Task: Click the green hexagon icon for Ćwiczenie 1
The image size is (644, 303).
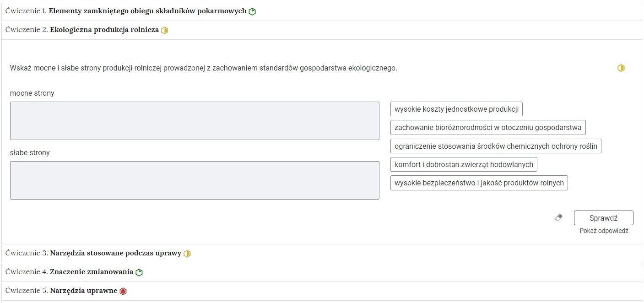Action: (252, 11)
